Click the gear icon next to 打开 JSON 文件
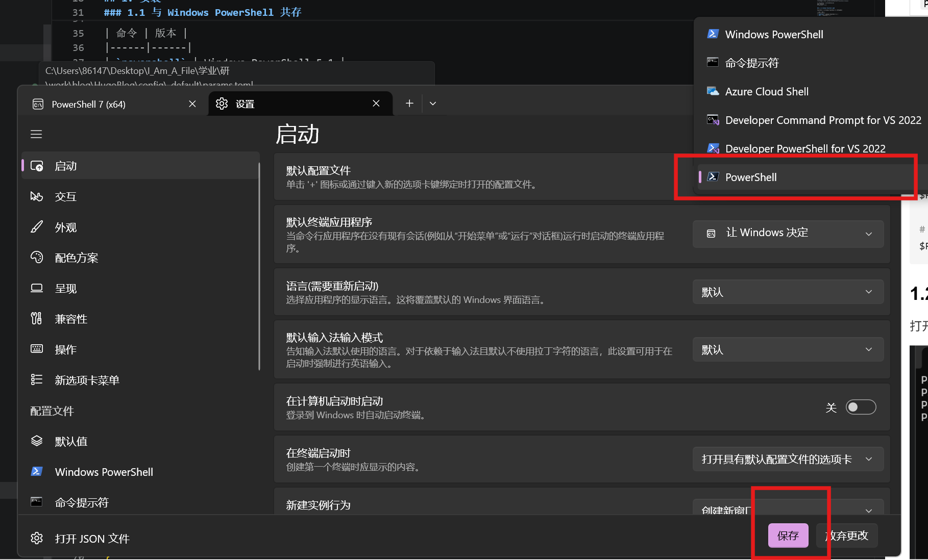928x560 pixels. [37, 538]
